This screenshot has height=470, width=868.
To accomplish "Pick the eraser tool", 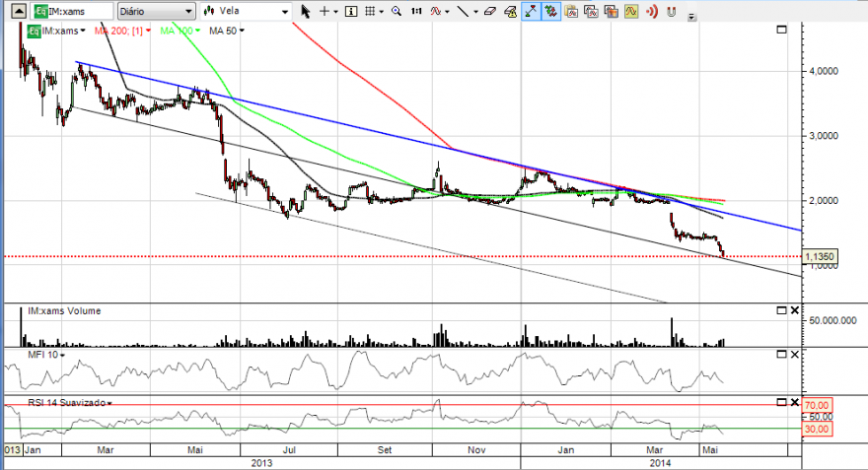I will [490, 11].
